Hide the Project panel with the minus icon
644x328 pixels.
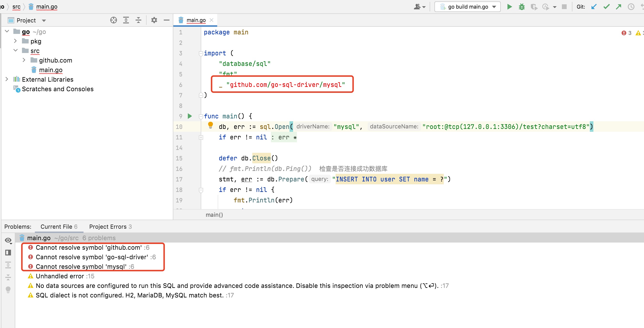[x=167, y=20]
